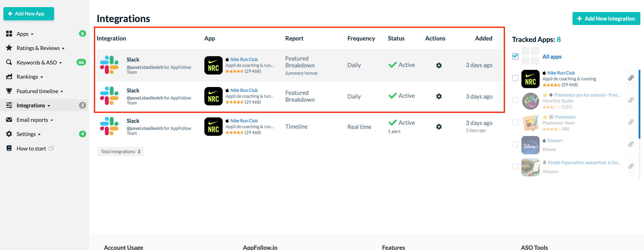Click the Kindle Paperwhite product thumbnail

tap(530, 167)
